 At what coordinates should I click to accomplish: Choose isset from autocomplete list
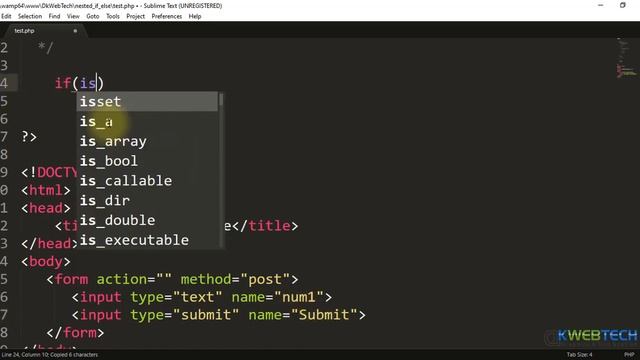[147, 101]
